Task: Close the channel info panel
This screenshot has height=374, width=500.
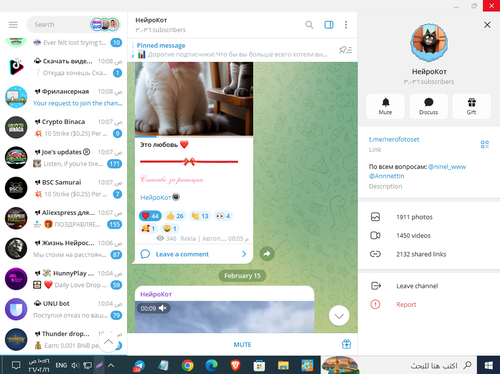Action: pyautogui.click(x=487, y=25)
